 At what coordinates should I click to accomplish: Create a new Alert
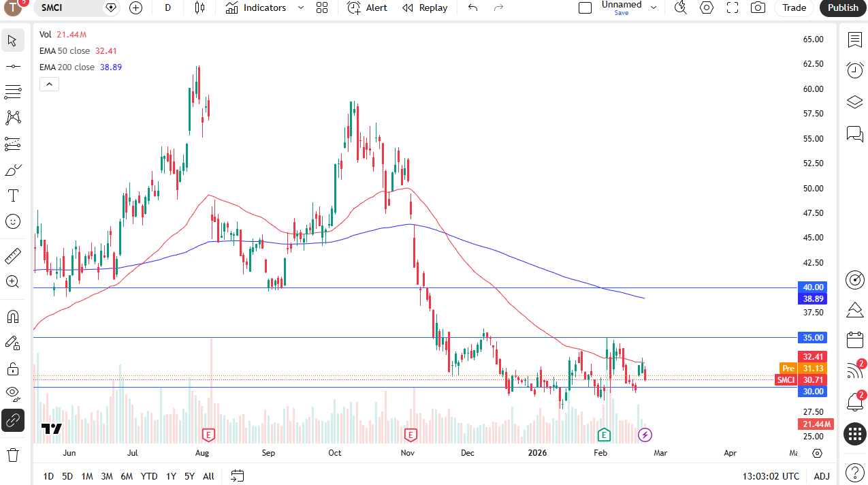[x=368, y=7]
